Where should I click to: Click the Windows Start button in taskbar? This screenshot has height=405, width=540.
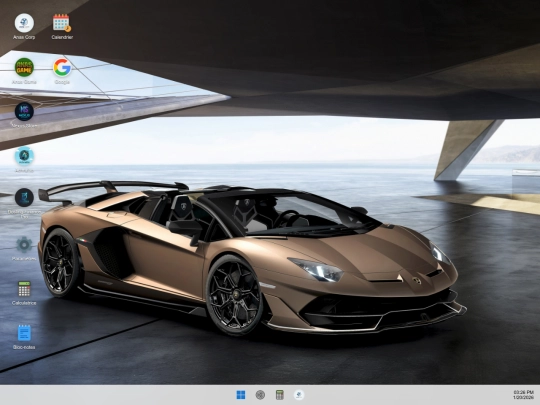tap(241, 395)
